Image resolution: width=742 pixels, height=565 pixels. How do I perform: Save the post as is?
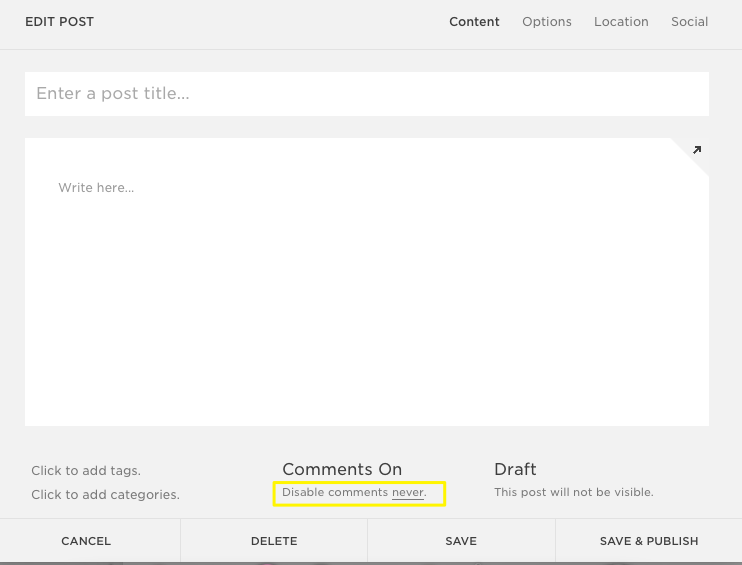(461, 541)
